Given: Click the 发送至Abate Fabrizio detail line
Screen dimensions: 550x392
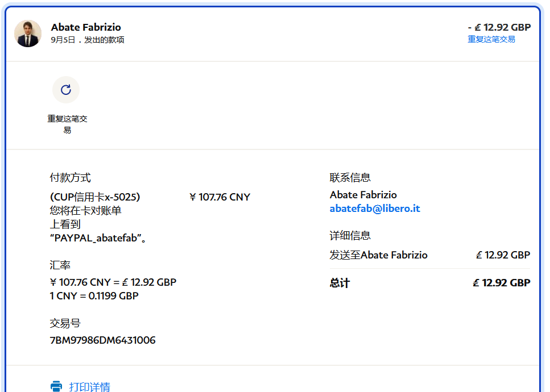Looking at the screenshot, I should [378, 255].
